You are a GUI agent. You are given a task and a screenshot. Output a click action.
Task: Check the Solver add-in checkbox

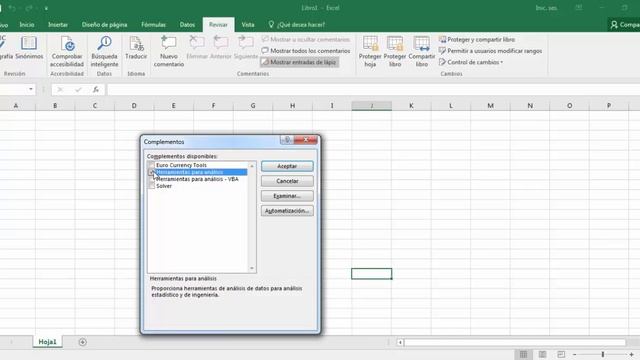[x=151, y=186]
